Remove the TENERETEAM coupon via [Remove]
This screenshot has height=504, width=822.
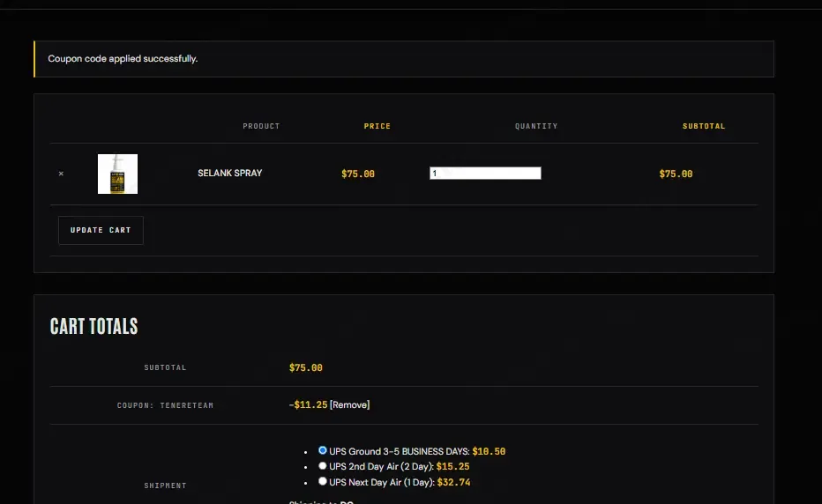349,404
